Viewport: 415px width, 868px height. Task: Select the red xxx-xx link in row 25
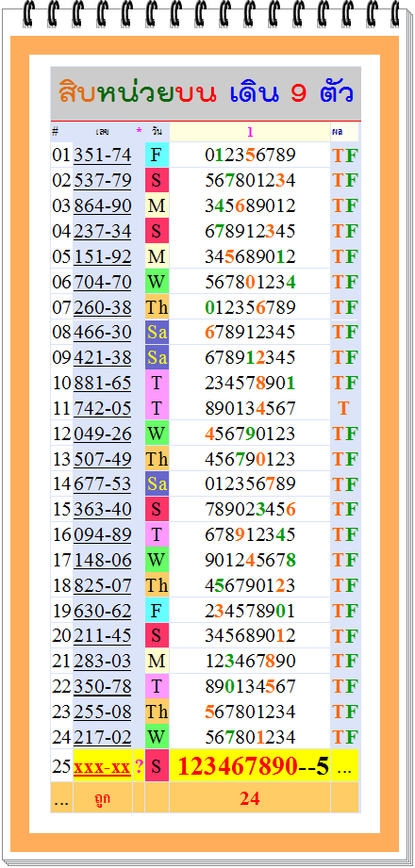coord(103,767)
